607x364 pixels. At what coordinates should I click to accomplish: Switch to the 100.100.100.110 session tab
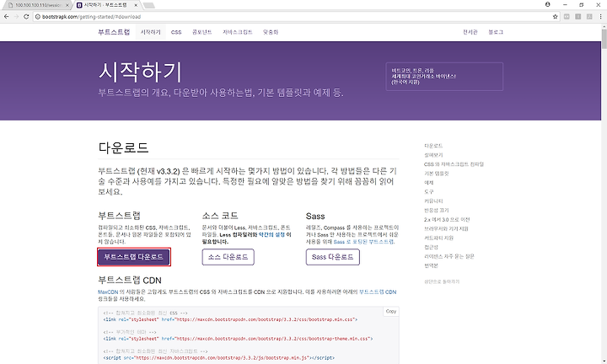pos(37,5)
